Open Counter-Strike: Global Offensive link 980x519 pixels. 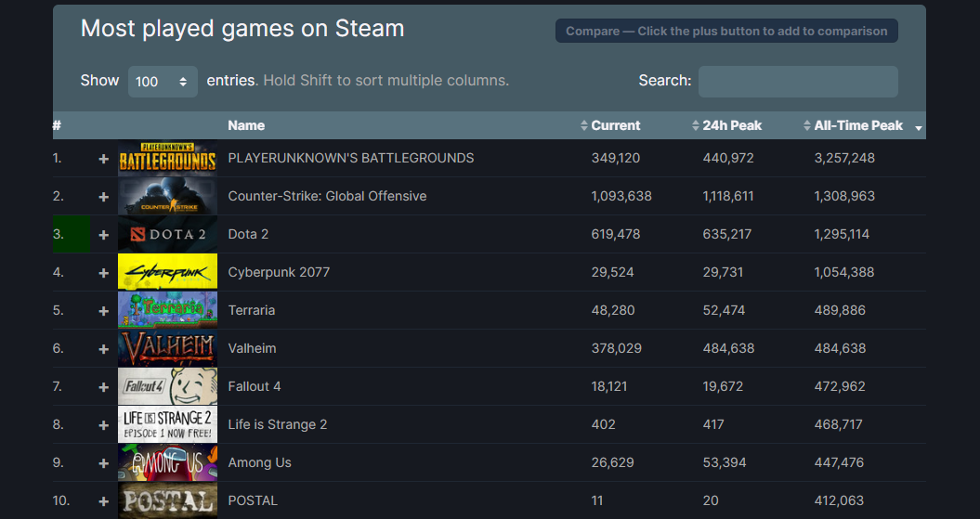pos(328,196)
